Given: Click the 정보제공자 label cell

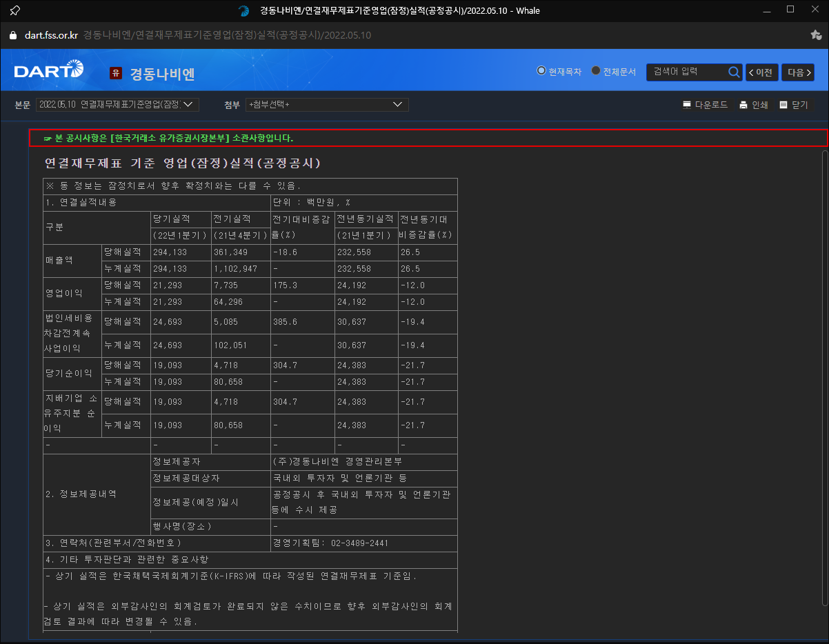Looking at the screenshot, I should (210, 462).
